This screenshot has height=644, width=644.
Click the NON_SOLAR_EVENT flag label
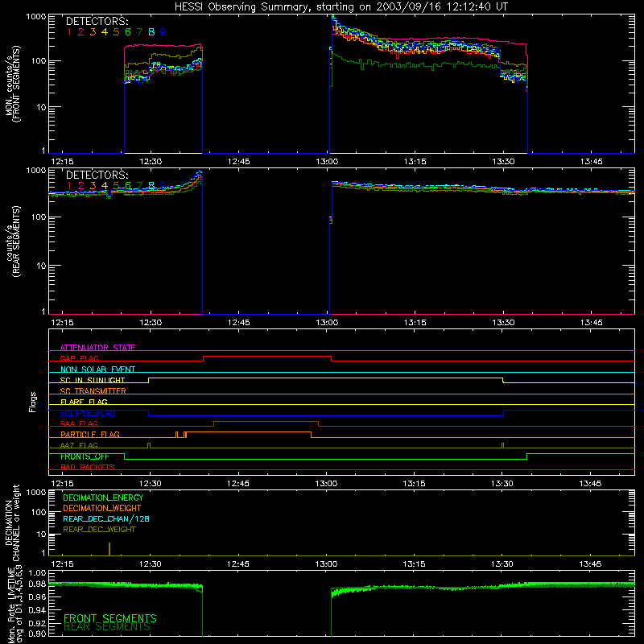point(97,369)
